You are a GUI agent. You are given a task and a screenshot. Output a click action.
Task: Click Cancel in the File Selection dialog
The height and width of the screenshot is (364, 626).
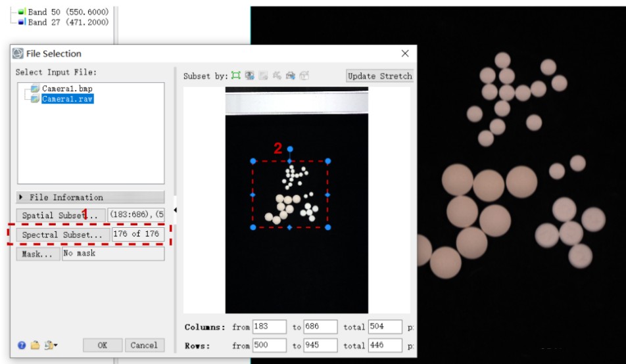pyautogui.click(x=144, y=345)
